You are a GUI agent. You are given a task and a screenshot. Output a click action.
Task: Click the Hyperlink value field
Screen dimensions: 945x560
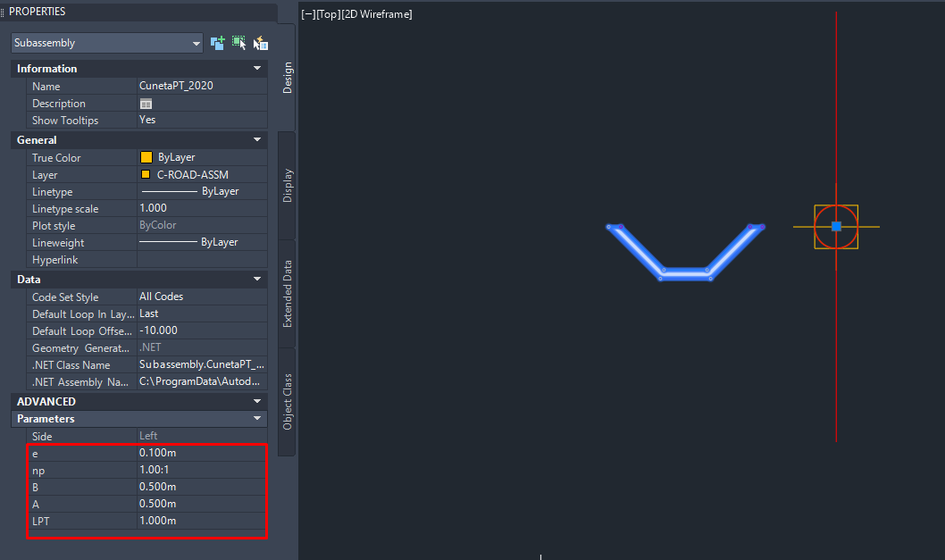tap(202, 259)
